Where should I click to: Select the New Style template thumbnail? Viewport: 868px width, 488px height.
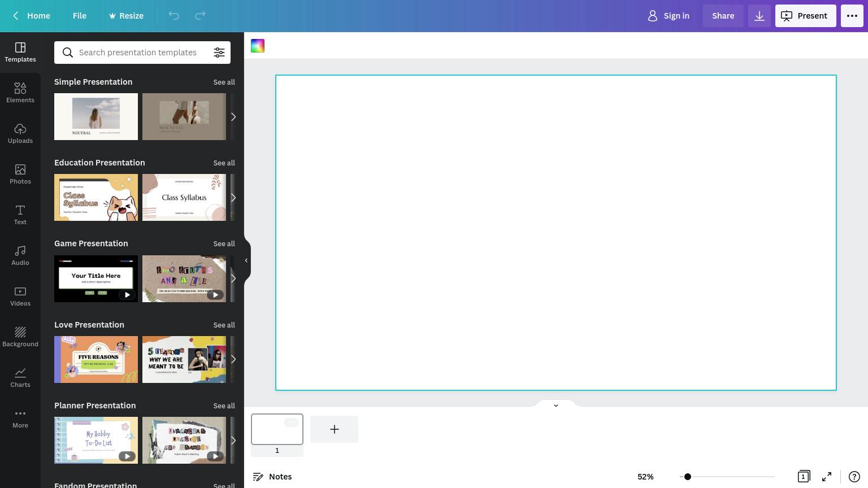(x=184, y=117)
